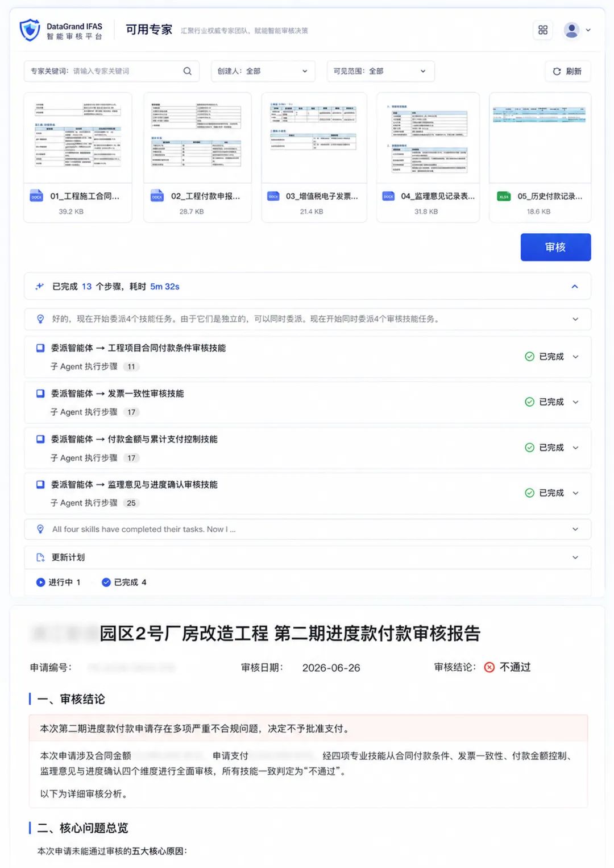
Task: Click DOCX icon beside 04_监理意见记录表
Action: point(388,196)
